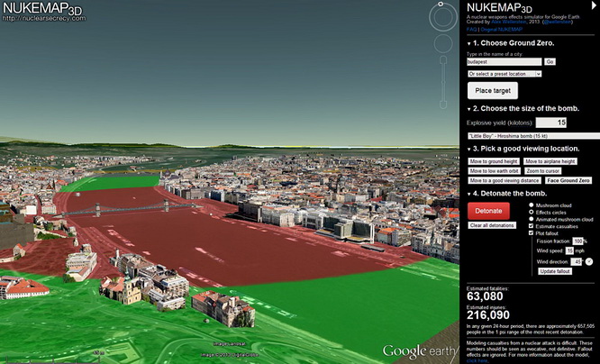Open the Original NUKEMAP link

tap(501, 30)
